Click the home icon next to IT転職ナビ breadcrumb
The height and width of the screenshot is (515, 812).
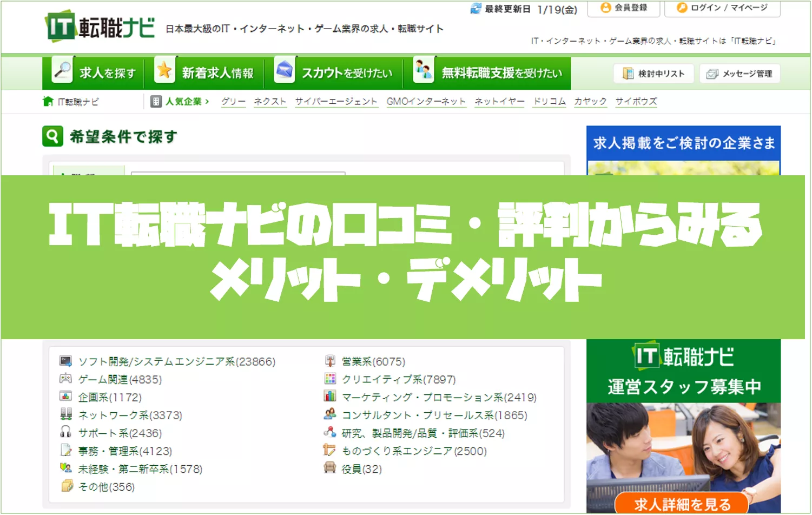pyautogui.click(x=47, y=101)
